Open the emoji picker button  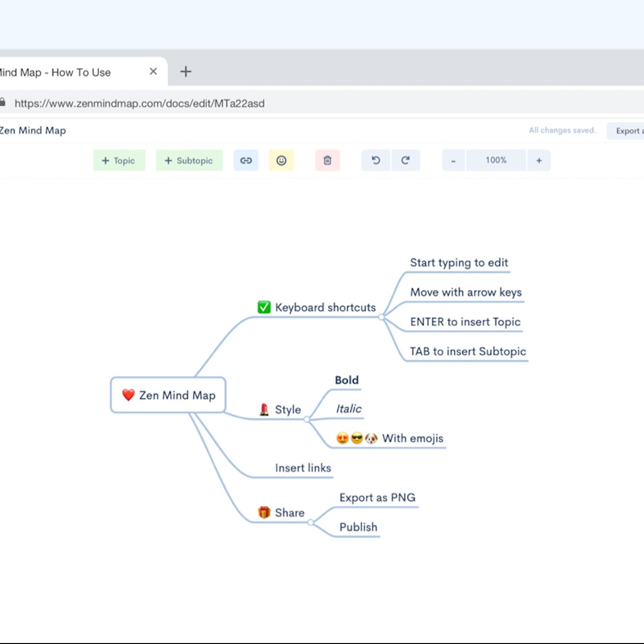[281, 160]
